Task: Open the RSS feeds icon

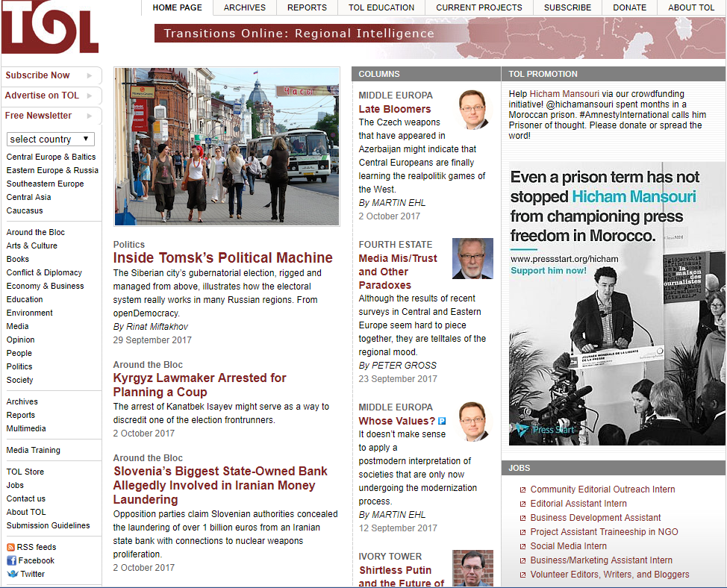Action: (x=10, y=547)
